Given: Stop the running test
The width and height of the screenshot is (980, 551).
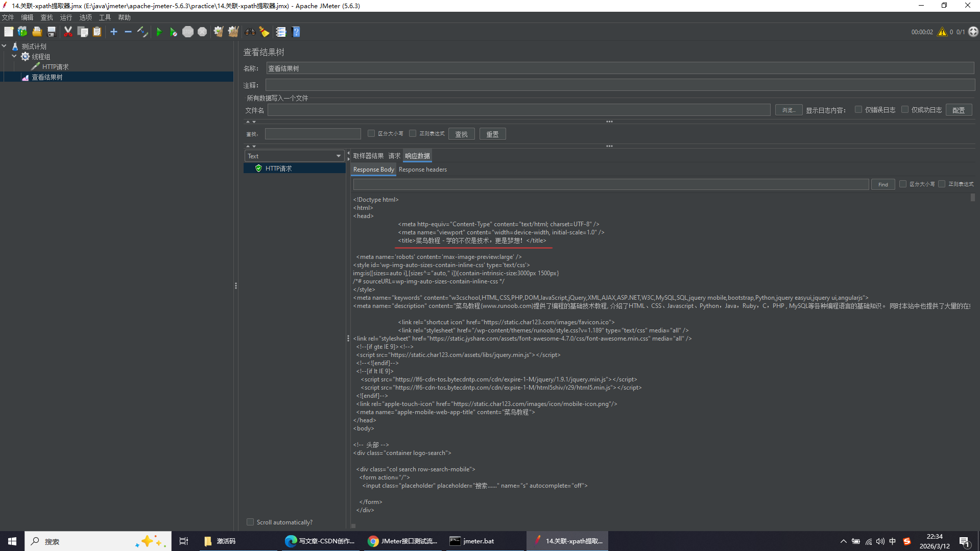Looking at the screenshot, I should (188, 32).
